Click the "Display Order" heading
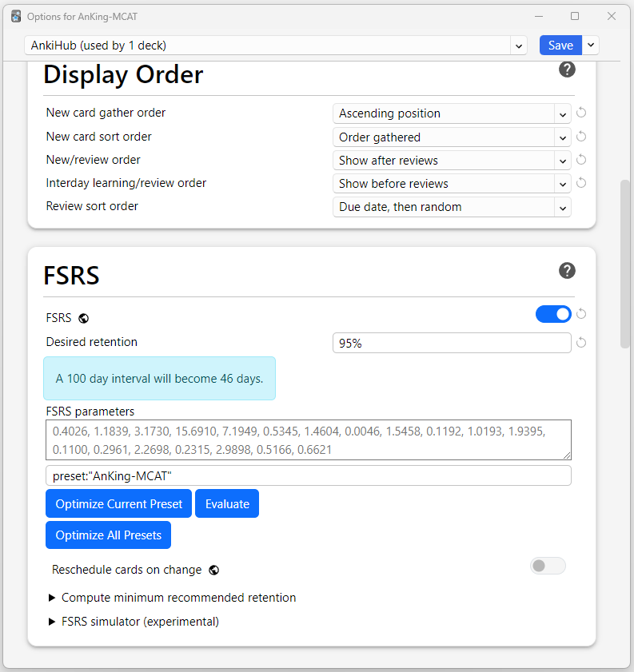 (x=123, y=74)
